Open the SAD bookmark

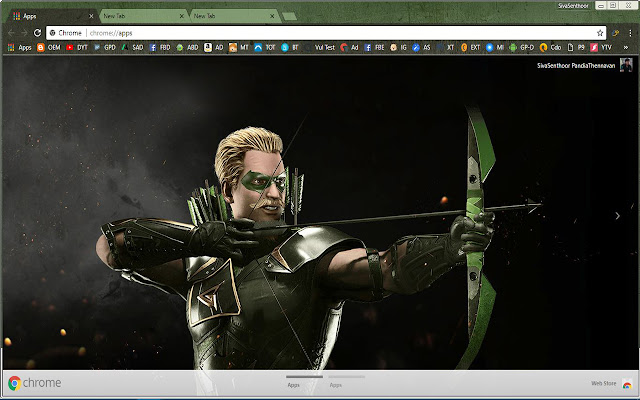[133, 47]
